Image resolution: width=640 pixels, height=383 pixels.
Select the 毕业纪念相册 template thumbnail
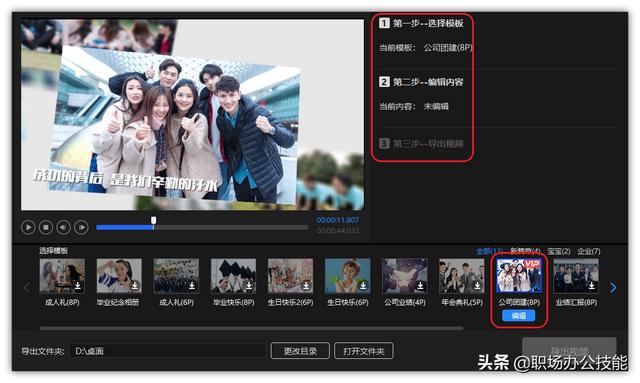click(119, 276)
